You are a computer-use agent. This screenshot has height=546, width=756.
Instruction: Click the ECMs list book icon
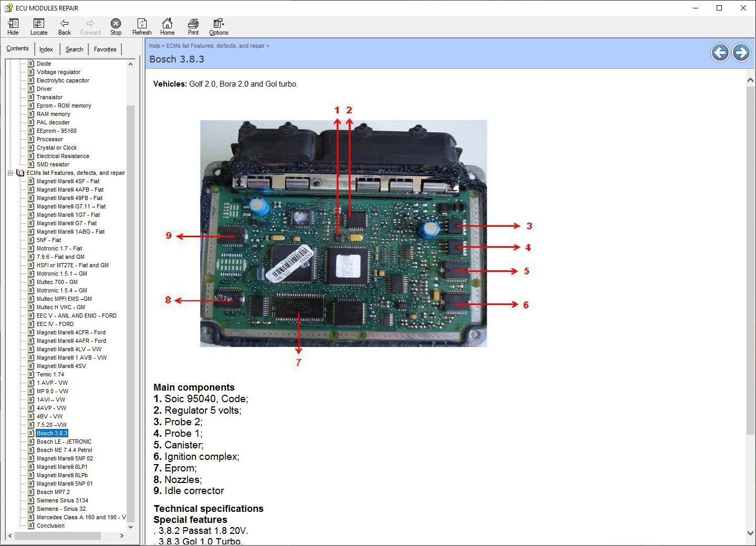pyautogui.click(x=20, y=173)
